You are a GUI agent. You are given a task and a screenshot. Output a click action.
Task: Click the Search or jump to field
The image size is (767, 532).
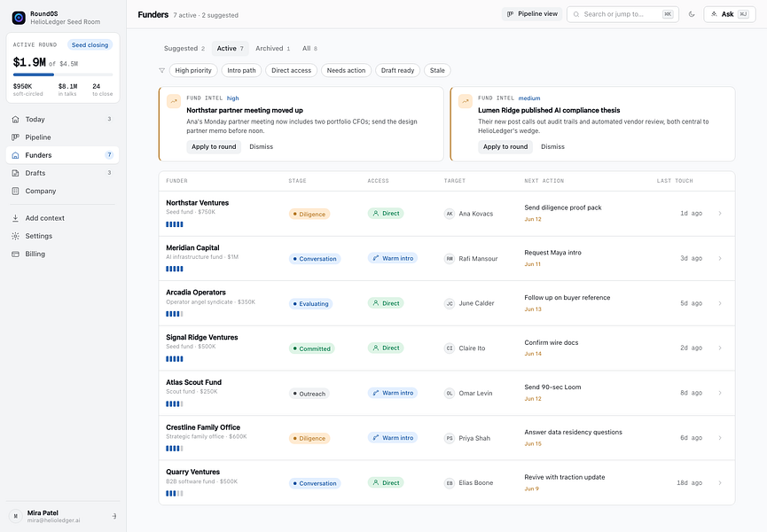(622, 14)
